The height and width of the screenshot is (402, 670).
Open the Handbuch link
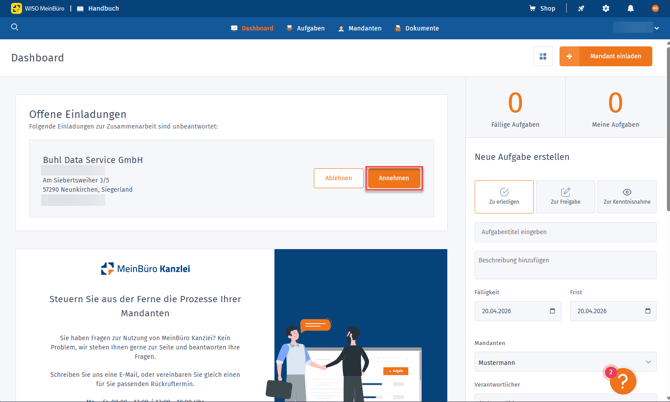(x=98, y=9)
